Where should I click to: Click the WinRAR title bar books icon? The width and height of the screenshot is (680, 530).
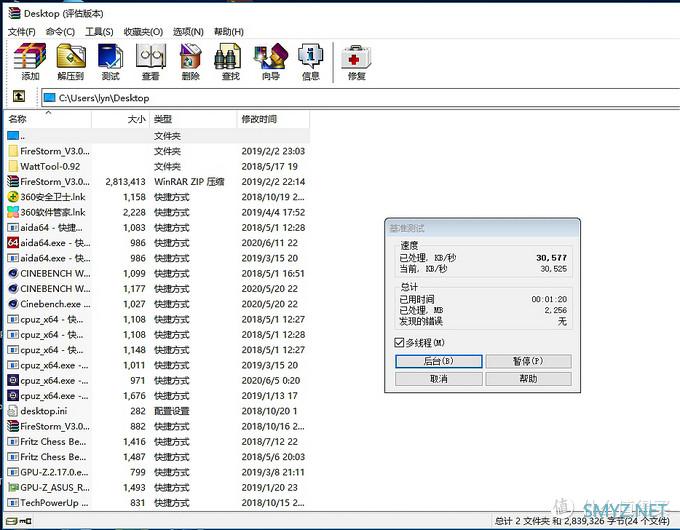pyautogui.click(x=14, y=13)
